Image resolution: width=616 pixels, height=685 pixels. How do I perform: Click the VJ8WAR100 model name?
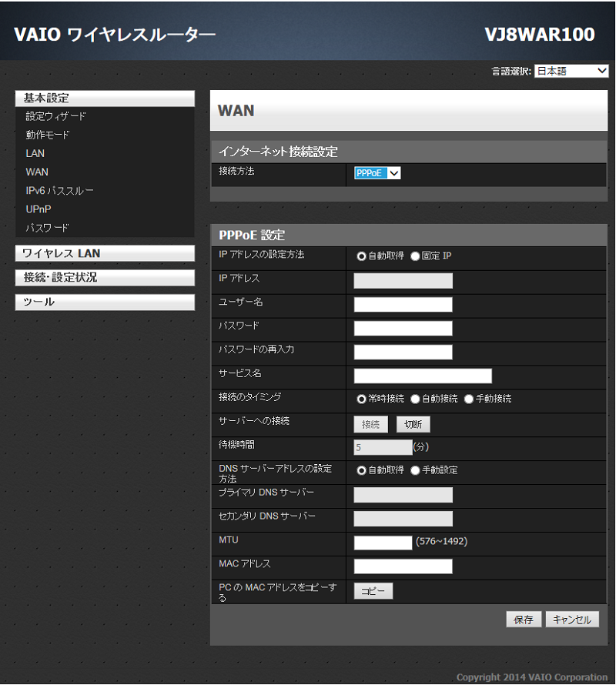pyautogui.click(x=540, y=35)
